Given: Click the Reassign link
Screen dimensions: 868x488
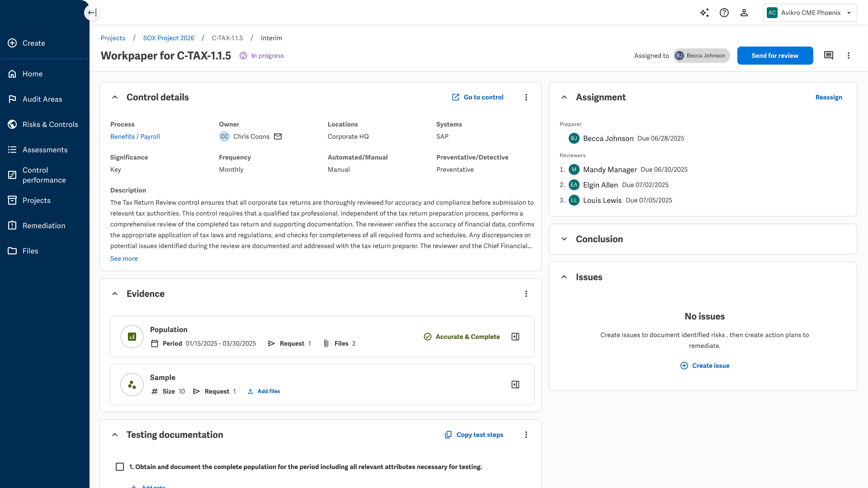Looking at the screenshot, I should pyautogui.click(x=829, y=97).
